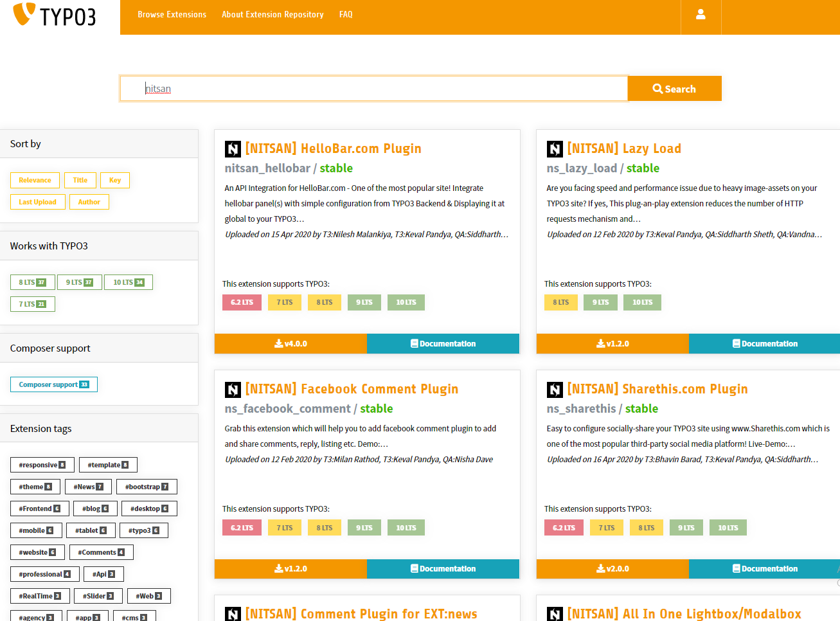Sort results by Last Upload
This screenshot has width=840, height=621.
[37, 201]
